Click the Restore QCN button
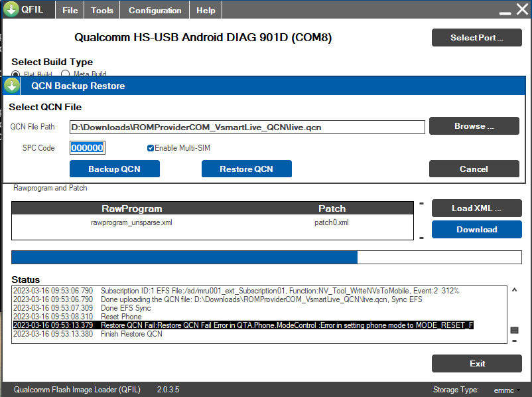 [x=246, y=169]
